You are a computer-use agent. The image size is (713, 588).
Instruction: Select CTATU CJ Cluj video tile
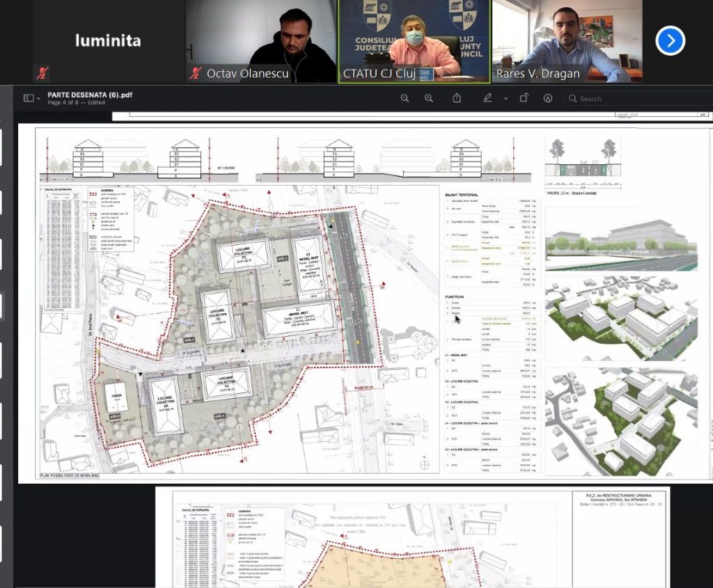point(414,41)
